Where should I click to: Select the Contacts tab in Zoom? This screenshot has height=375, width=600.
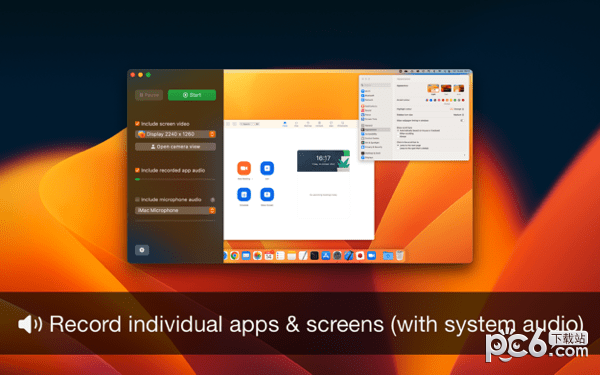click(x=319, y=124)
